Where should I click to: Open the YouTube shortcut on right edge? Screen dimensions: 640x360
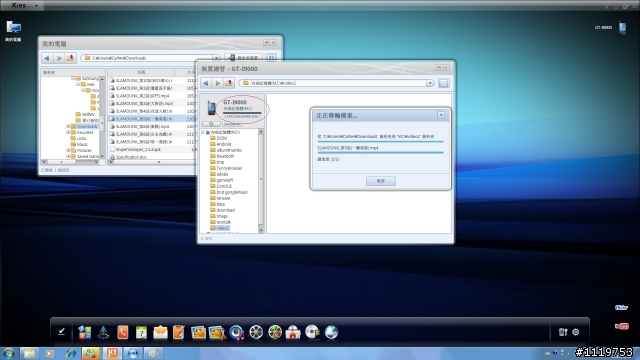621,326
